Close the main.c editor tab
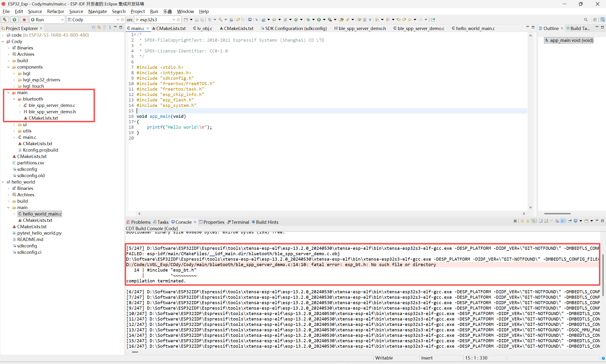Screen dimensions: 606x364 point(148,28)
